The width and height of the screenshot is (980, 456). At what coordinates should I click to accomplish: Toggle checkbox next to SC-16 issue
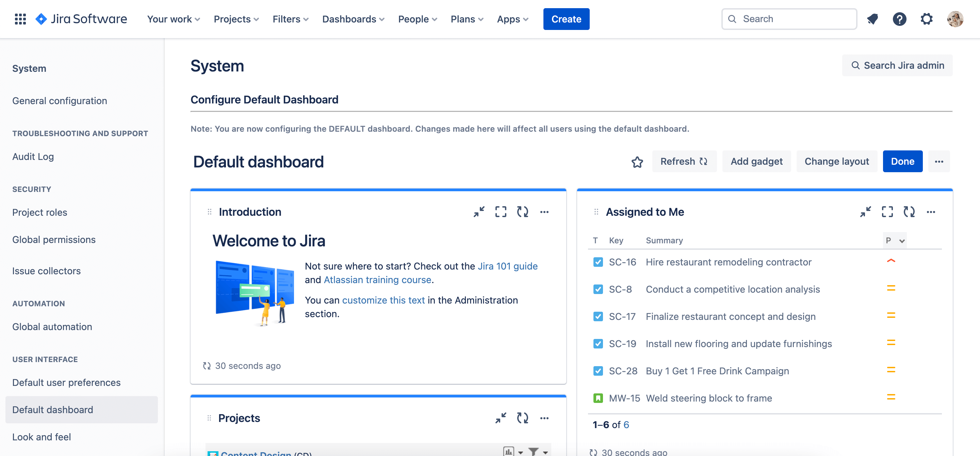598,262
